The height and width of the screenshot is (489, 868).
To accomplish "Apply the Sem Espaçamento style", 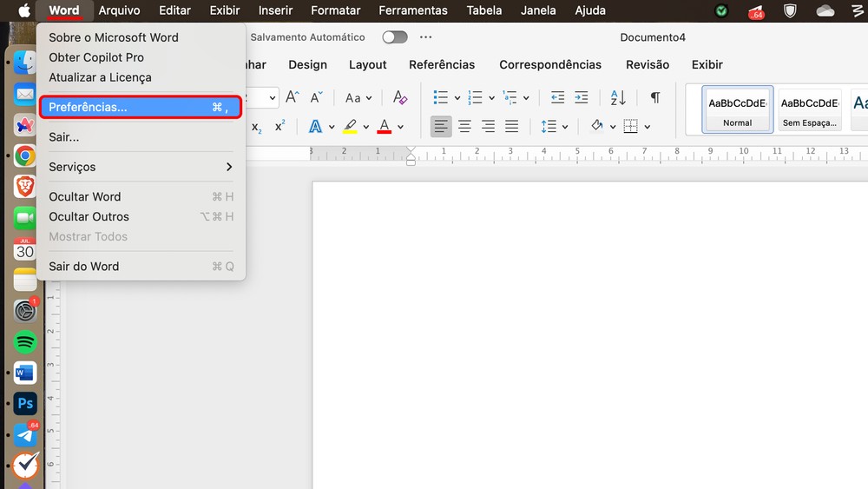I will click(x=809, y=109).
